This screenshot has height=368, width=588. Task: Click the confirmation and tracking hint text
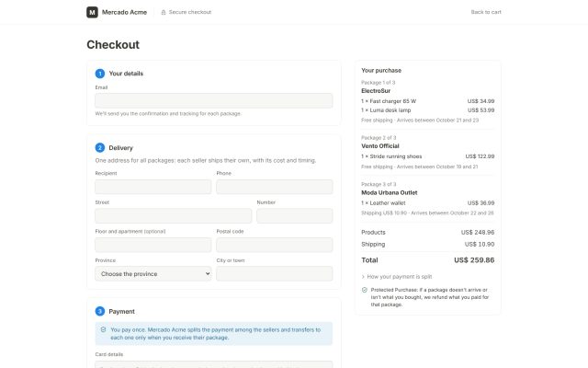[x=168, y=113]
